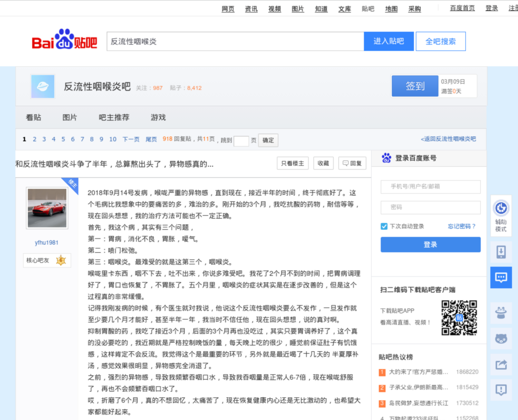Click the 收藏 favorite toggle
518x420 pixels.
pyautogui.click(x=323, y=163)
